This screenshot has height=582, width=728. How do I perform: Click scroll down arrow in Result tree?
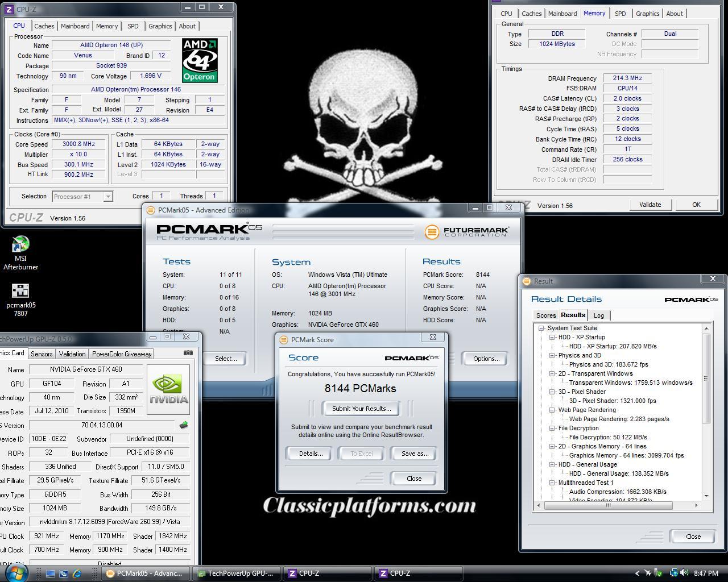pyautogui.click(x=706, y=496)
